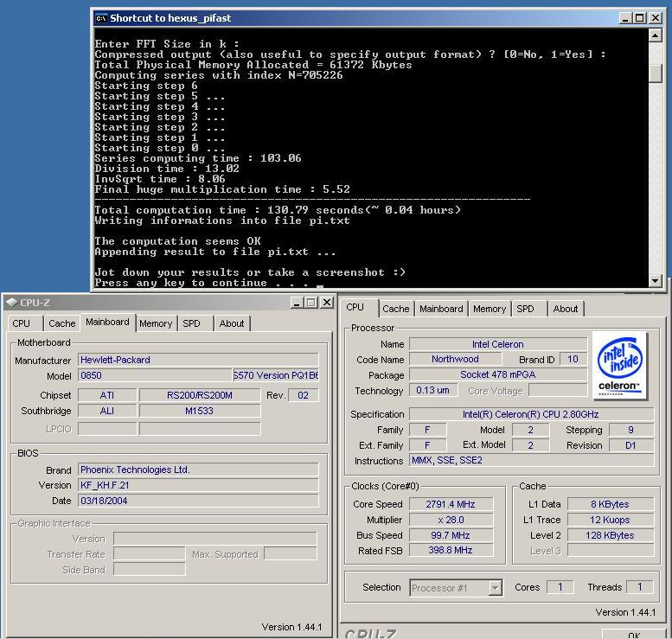Click core speed 2791.4 MHz

(x=451, y=504)
